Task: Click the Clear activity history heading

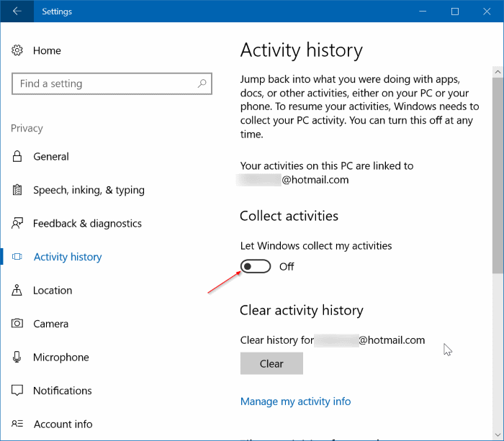Action: coord(302,310)
